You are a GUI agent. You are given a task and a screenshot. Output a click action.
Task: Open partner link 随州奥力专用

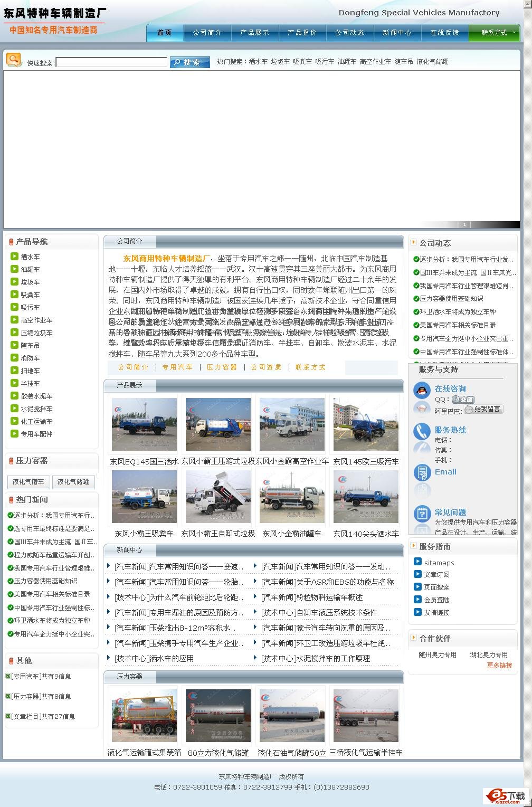pyautogui.click(x=438, y=654)
